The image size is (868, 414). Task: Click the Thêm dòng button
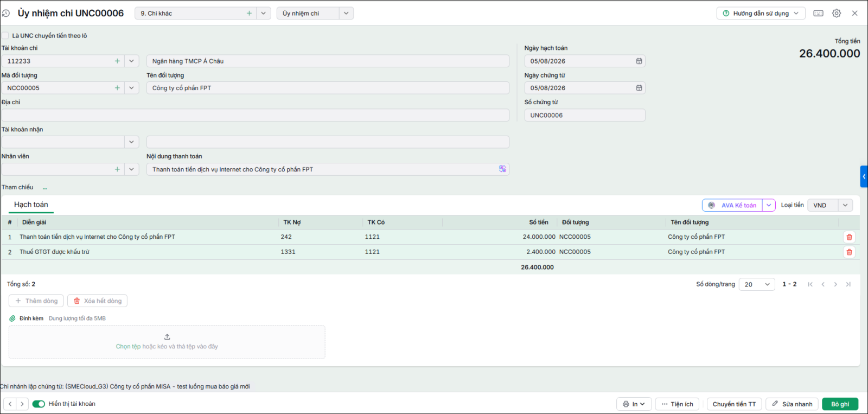click(36, 301)
